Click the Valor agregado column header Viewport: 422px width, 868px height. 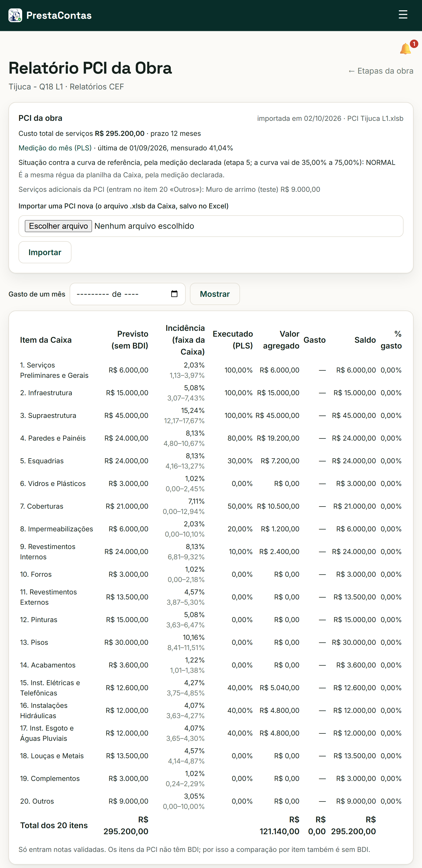(281, 340)
